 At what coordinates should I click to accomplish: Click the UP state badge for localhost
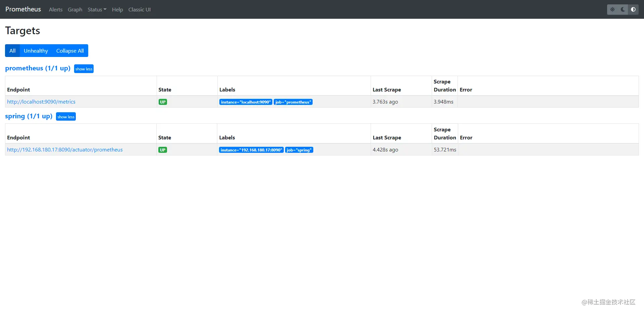[x=163, y=102]
